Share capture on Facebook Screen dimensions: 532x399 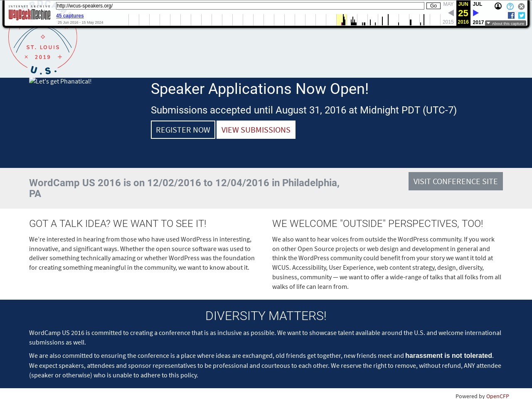[511, 15]
